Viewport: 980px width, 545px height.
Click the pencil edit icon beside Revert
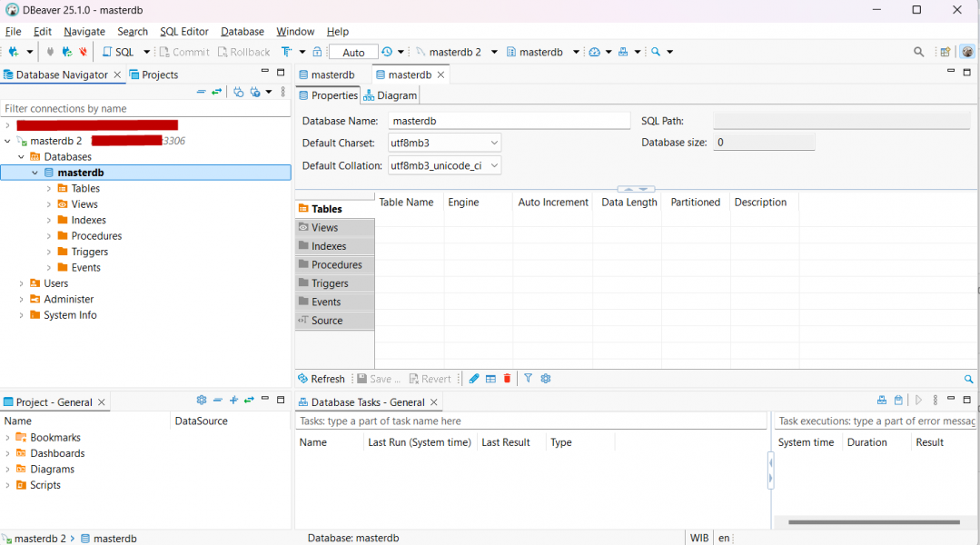[474, 379]
